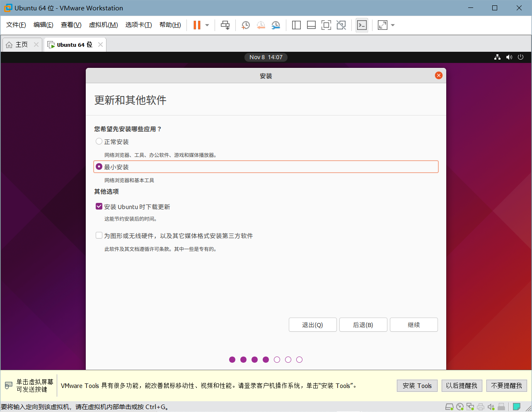Image resolution: width=532 pixels, height=412 pixels.
Task: Toggle the console view icon
Action: [362, 25]
